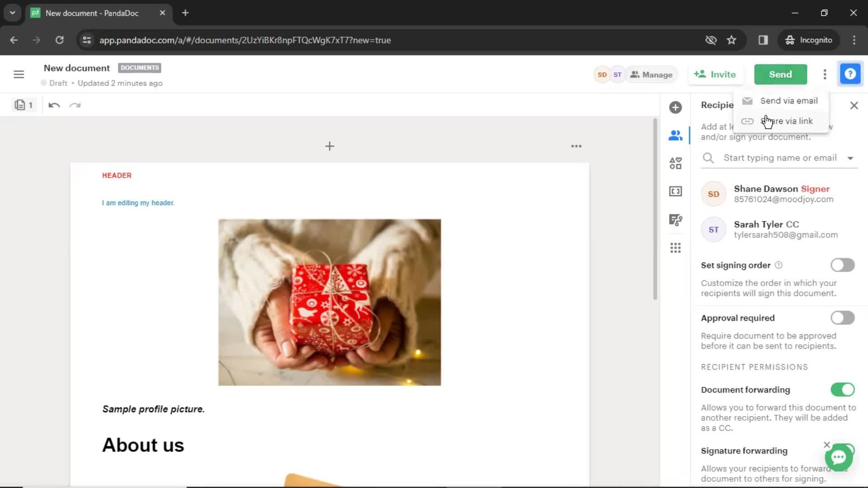Enable the Approval required toggle
Viewport: 868px width, 488px height.
[x=843, y=318]
